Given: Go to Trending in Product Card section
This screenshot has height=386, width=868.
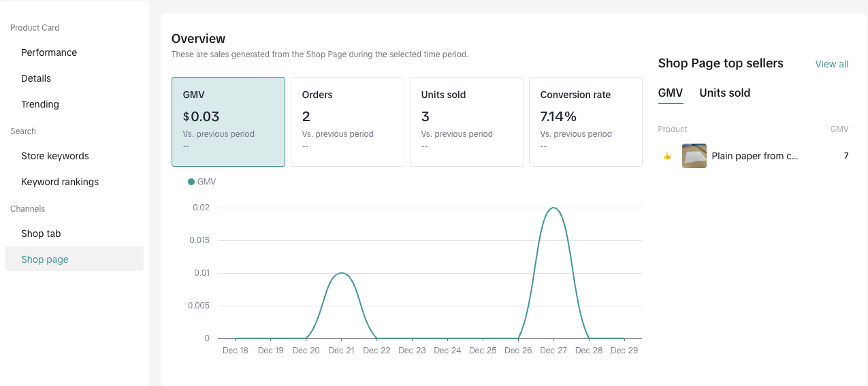Looking at the screenshot, I should coord(40,104).
